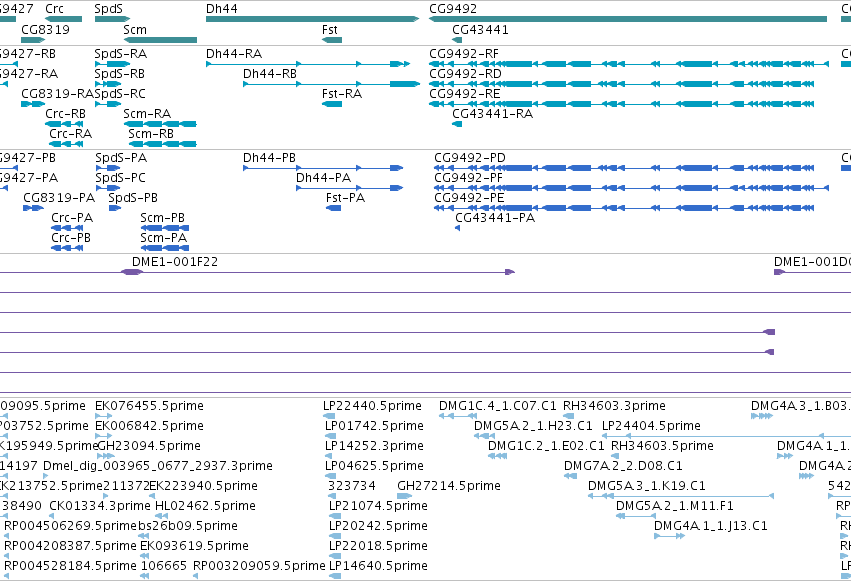Select the CG9492 gene span bar

coord(628,19)
